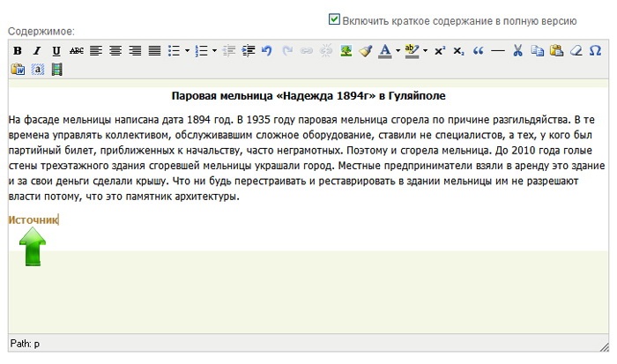Image resolution: width=617 pixels, height=364 pixels.
Task: Apply superscript formatting
Action: (x=440, y=51)
